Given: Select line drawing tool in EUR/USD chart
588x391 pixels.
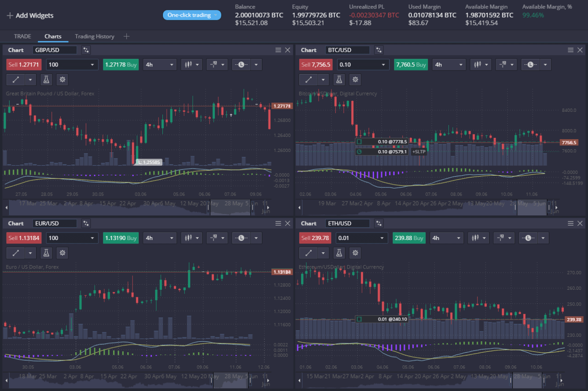Looking at the screenshot, I should pyautogui.click(x=16, y=253).
